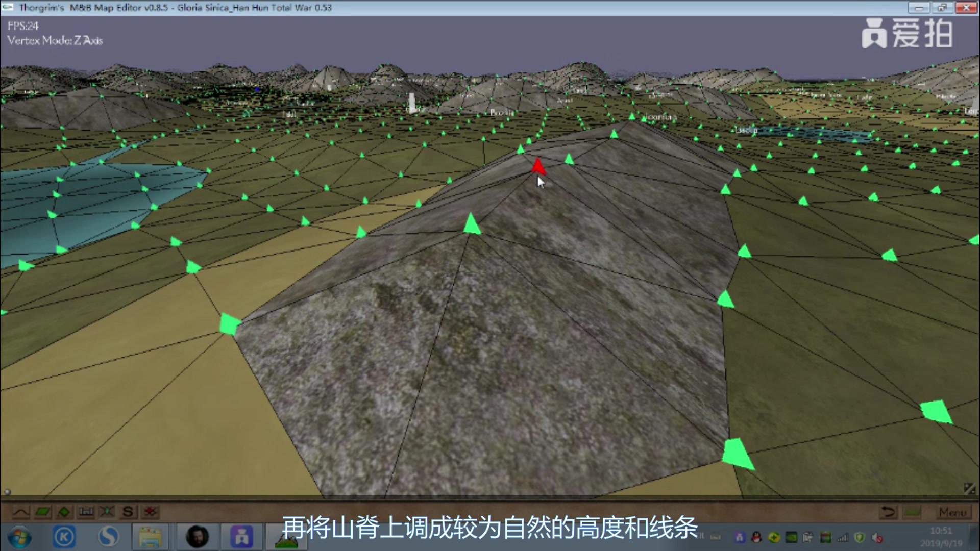Open the blue K app in taskbar

pyautogui.click(x=64, y=537)
